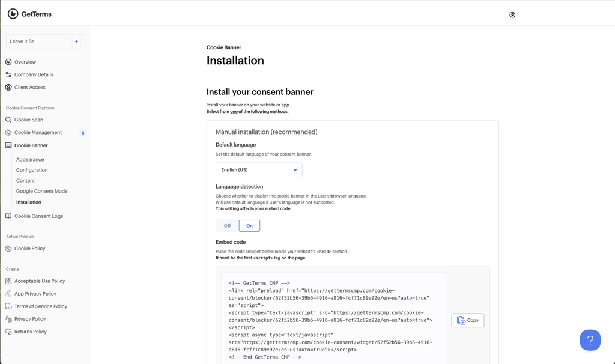
Task: Open the Overview page
Action: coord(25,62)
